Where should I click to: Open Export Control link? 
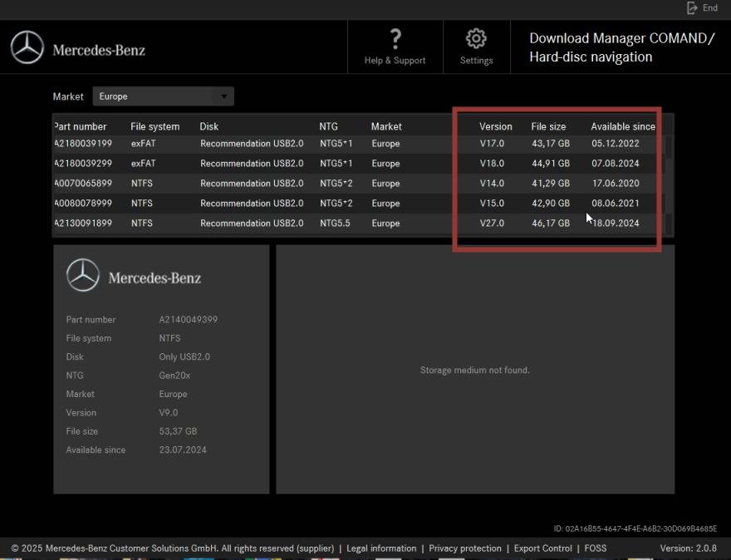tap(542, 548)
